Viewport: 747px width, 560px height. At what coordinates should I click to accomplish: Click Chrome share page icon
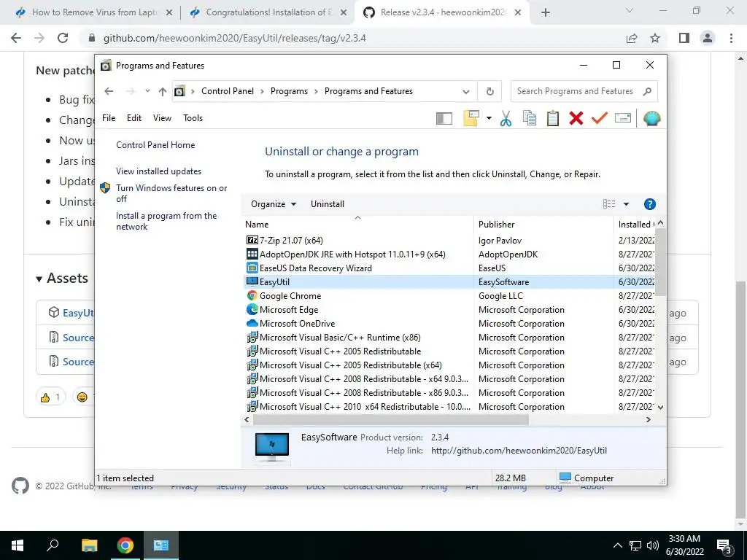[632, 38]
